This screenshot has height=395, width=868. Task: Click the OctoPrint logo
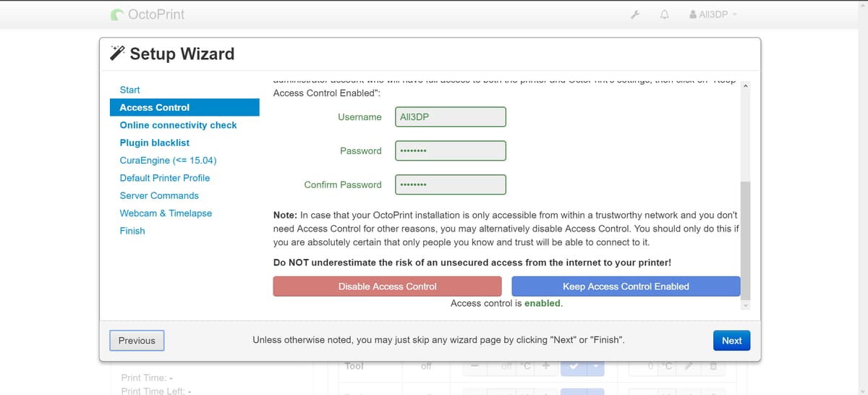point(148,14)
